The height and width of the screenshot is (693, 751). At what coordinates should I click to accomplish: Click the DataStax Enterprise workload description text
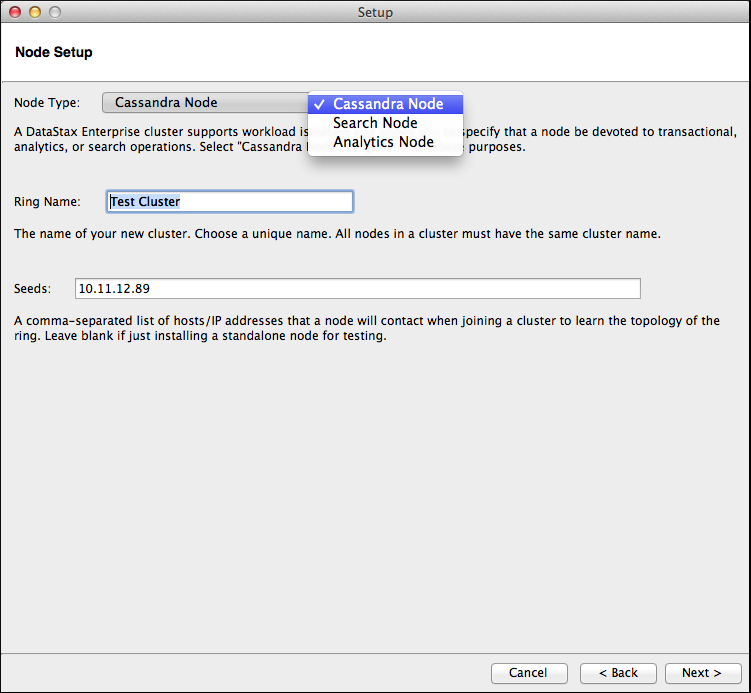[x=160, y=139]
